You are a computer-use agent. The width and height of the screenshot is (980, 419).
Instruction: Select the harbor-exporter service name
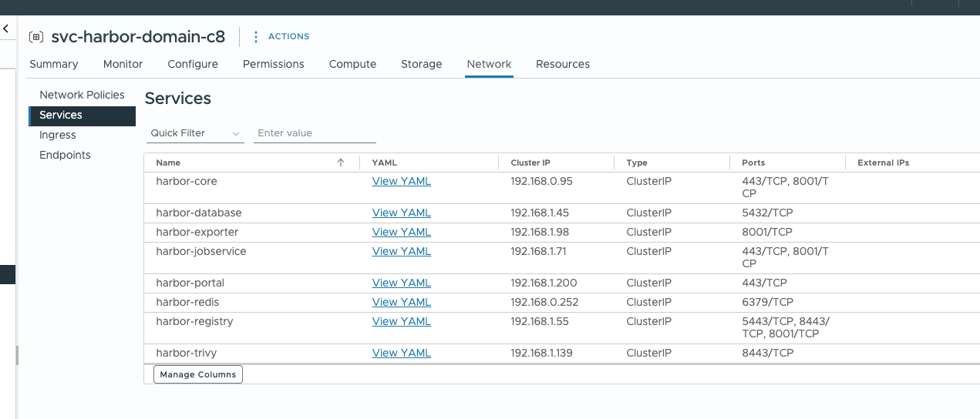tap(197, 232)
